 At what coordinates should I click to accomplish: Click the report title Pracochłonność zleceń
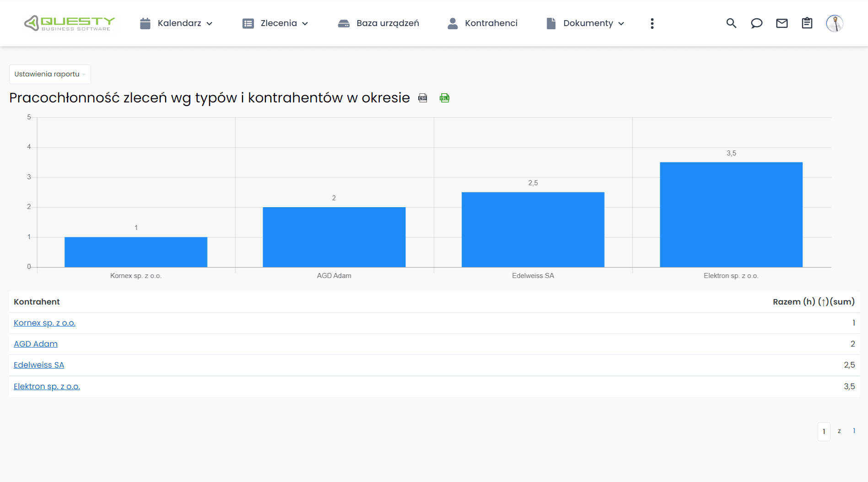tap(210, 98)
